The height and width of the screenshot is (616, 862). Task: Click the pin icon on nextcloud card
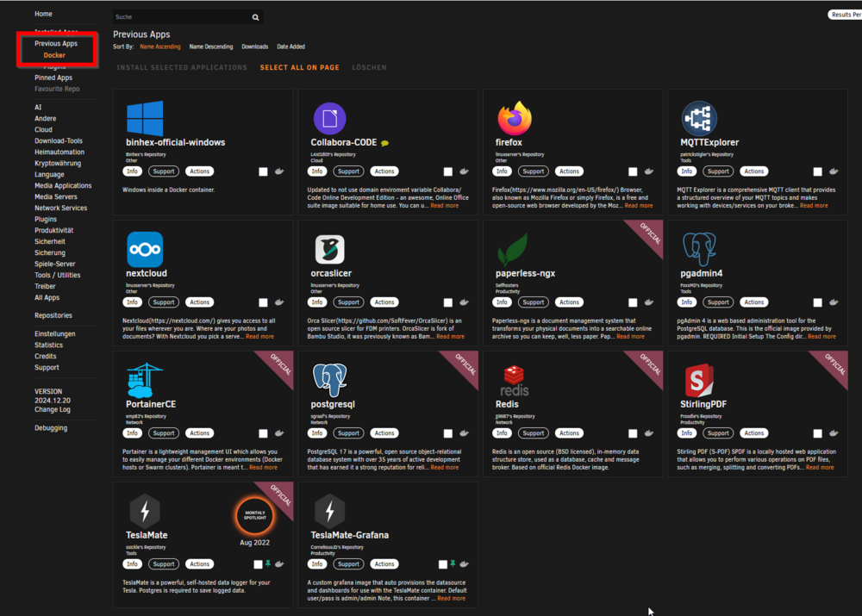pyautogui.click(x=279, y=302)
